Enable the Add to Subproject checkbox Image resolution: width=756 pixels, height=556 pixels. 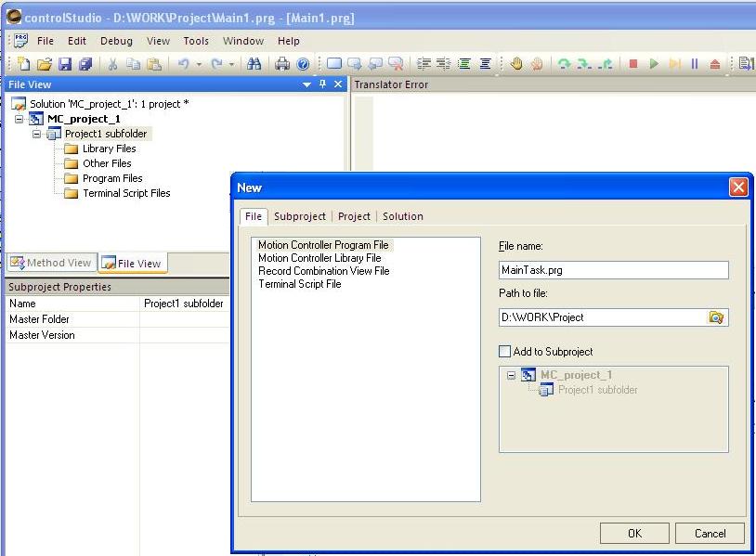505,352
